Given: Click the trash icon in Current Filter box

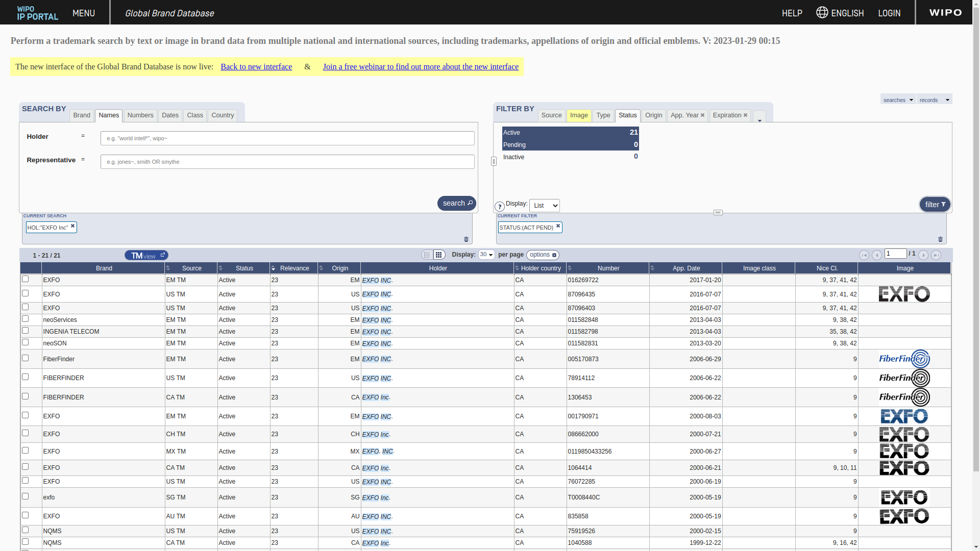Looking at the screenshot, I should (941, 239).
